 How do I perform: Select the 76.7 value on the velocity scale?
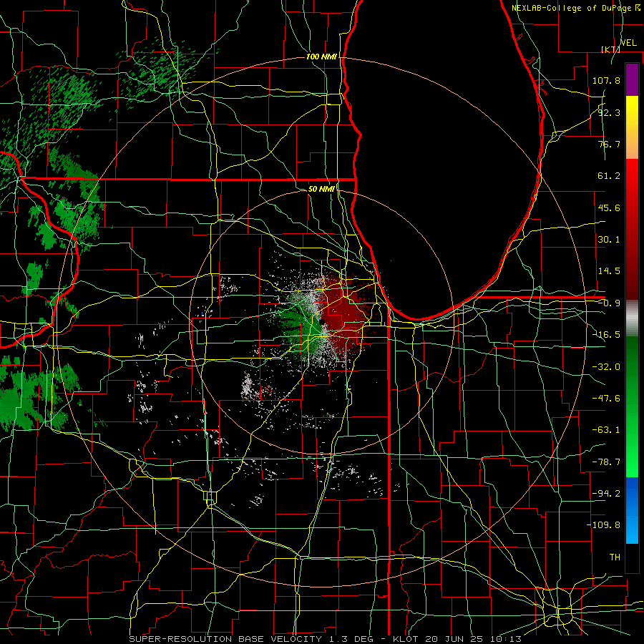[609, 144]
